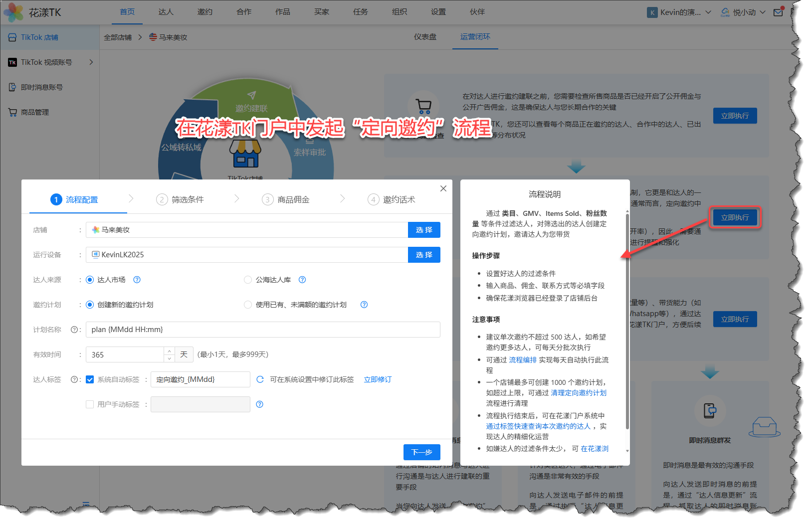Expand TikTok 视频账号 sidebar submenu
Image resolution: width=812 pixels, height=525 pixels.
pos(91,62)
